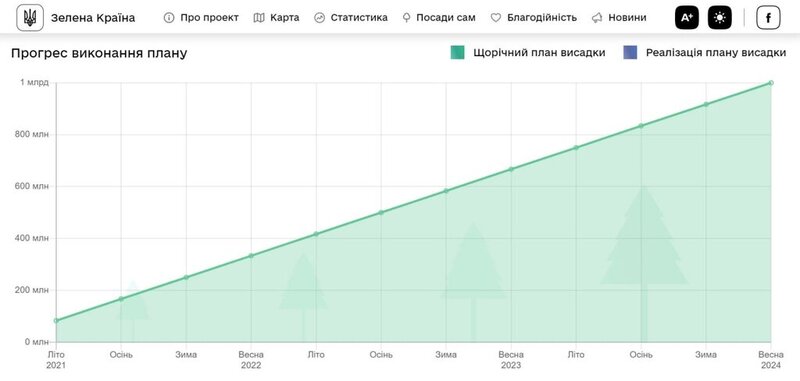
Task: Go to the Карта page
Action: (x=285, y=18)
